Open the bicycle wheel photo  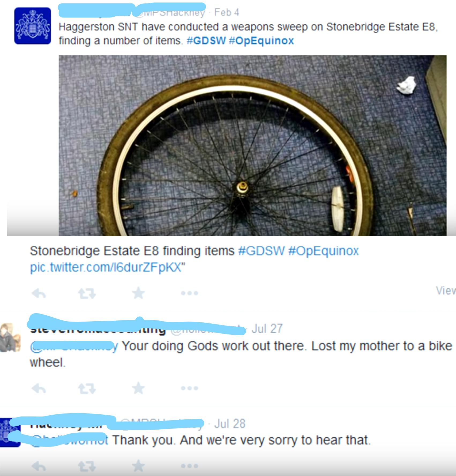tap(252, 145)
